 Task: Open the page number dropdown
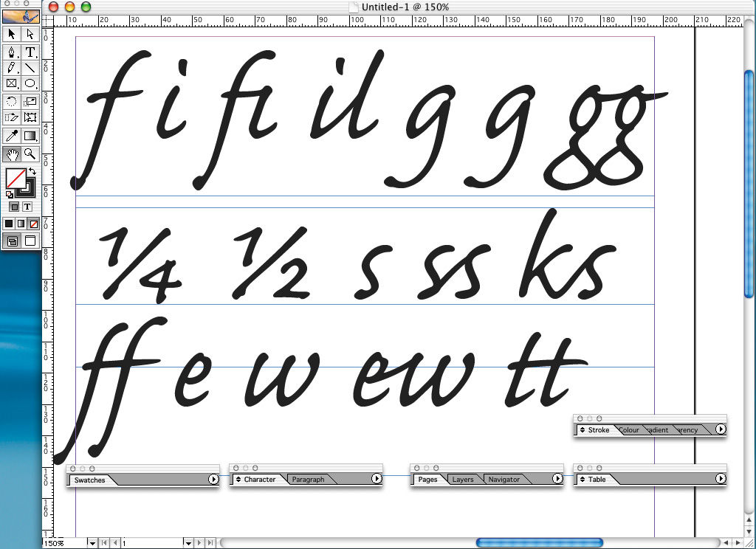(x=188, y=543)
